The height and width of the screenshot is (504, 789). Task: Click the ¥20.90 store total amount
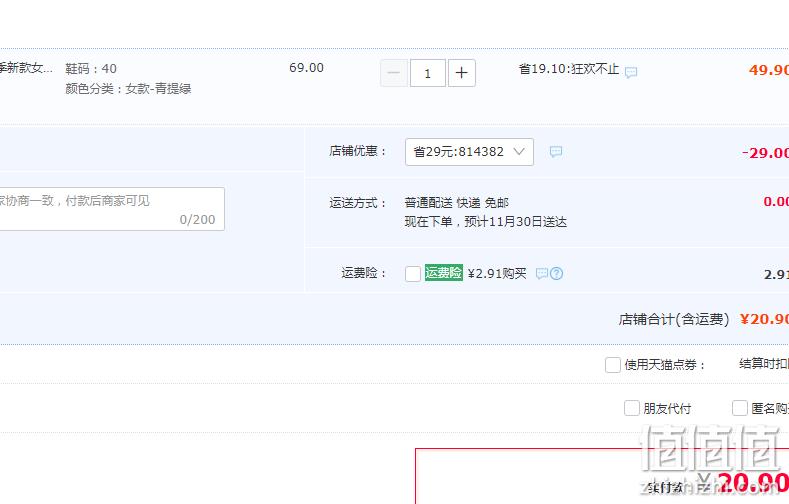click(764, 319)
